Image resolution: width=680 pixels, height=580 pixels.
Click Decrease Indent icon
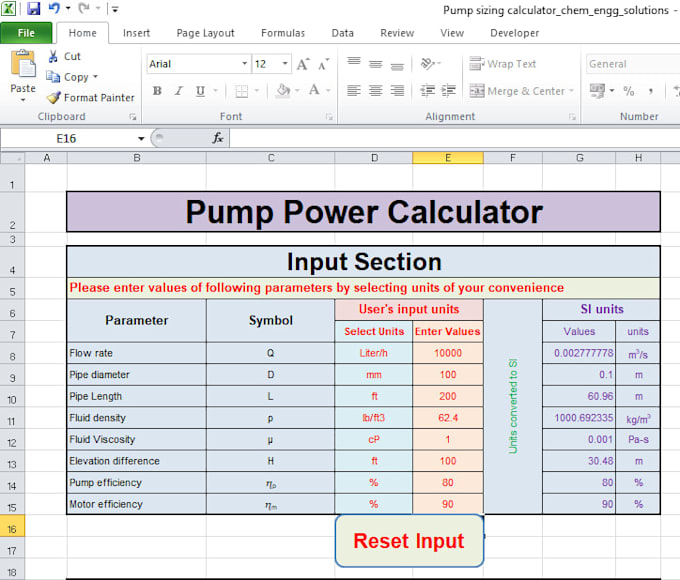coord(428,91)
